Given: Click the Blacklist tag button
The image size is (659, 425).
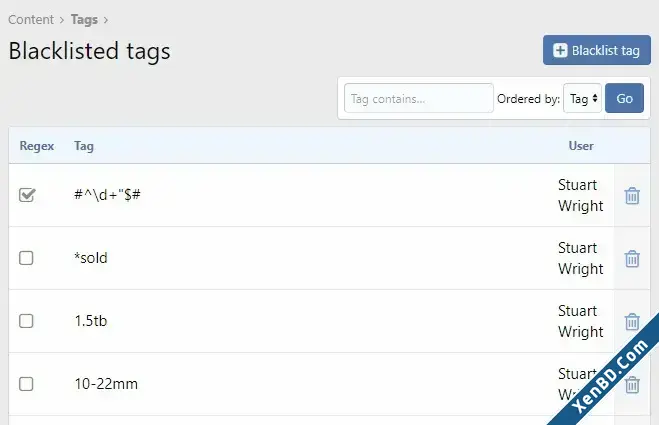Looking at the screenshot, I should point(596,50).
